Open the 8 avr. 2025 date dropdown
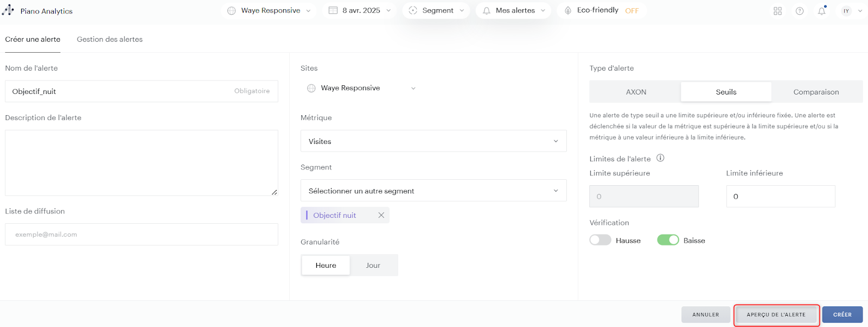The width and height of the screenshot is (868, 327). click(360, 11)
